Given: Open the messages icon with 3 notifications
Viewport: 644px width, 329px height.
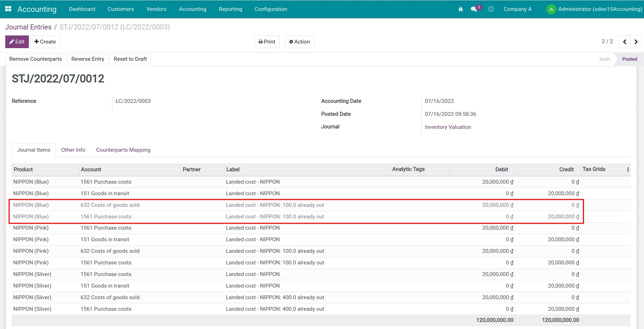Looking at the screenshot, I should pos(474,9).
